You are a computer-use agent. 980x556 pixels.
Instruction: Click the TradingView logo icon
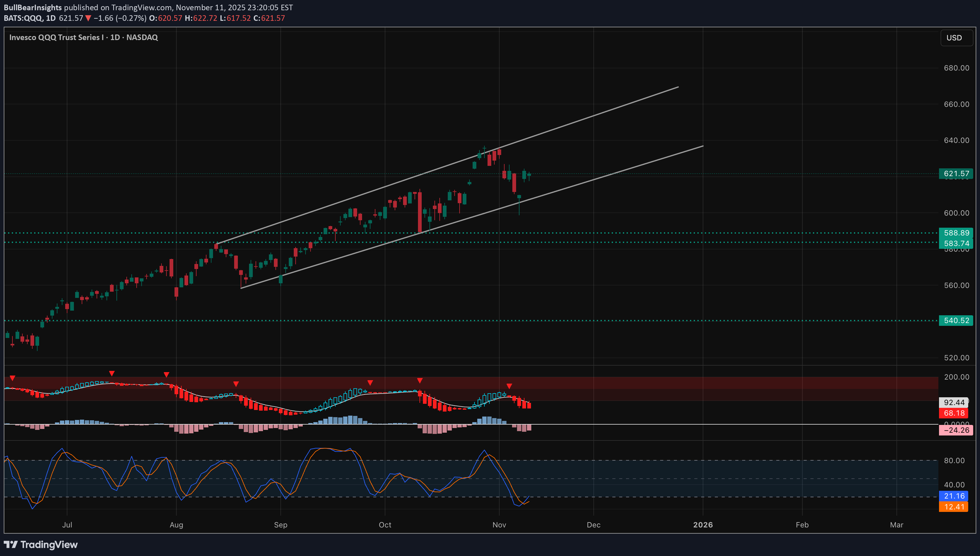click(x=11, y=545)
